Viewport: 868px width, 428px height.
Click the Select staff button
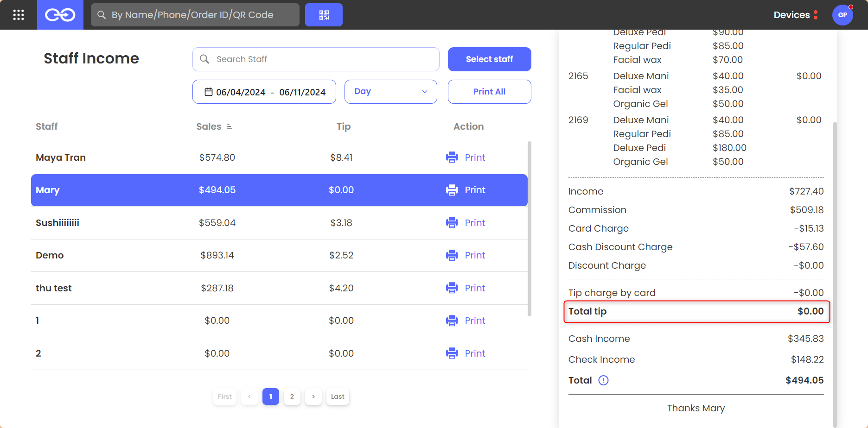click(489, 59)
